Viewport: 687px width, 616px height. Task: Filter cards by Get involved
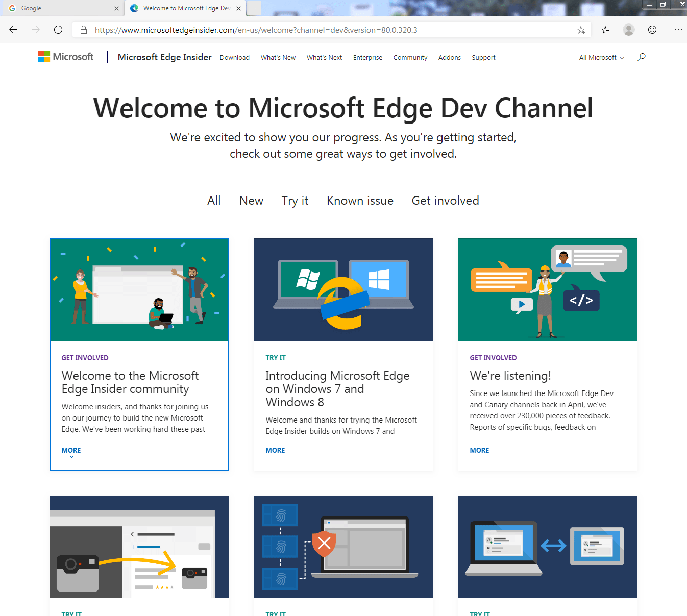[445, 201]
